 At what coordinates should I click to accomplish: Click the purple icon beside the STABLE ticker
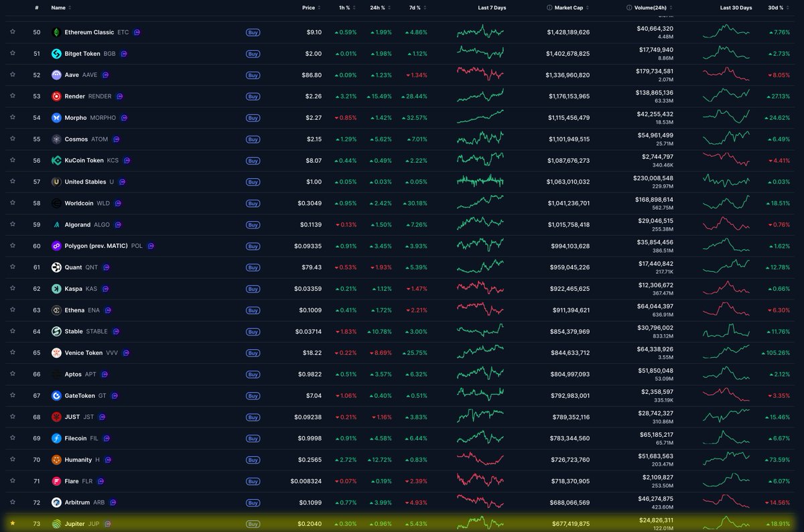point(116,332)
